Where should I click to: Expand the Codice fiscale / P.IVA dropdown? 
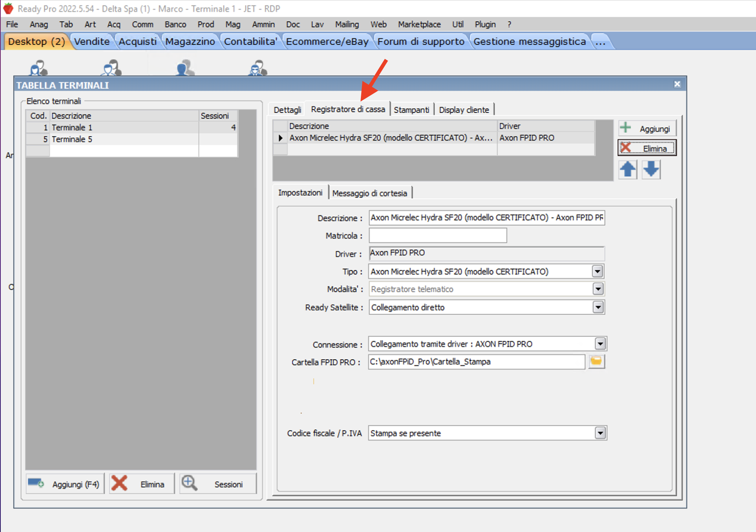(x=600, y=433)
